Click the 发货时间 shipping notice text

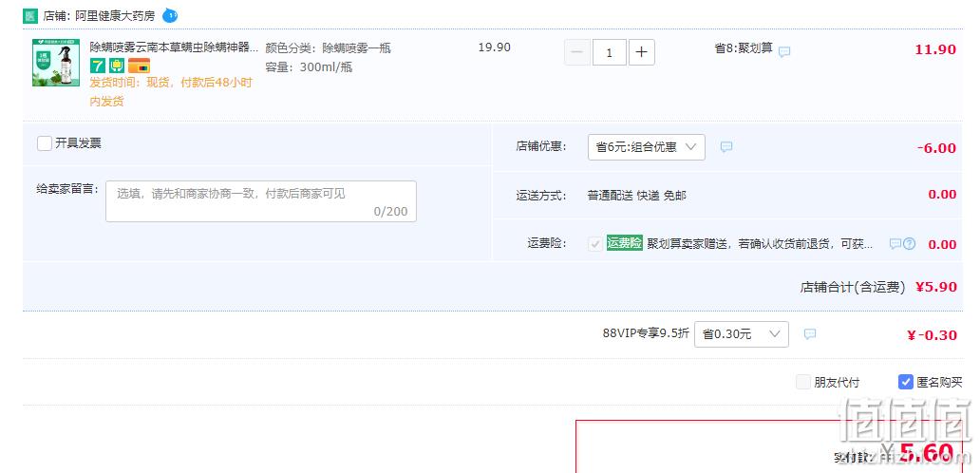click(x=171, y=92)
